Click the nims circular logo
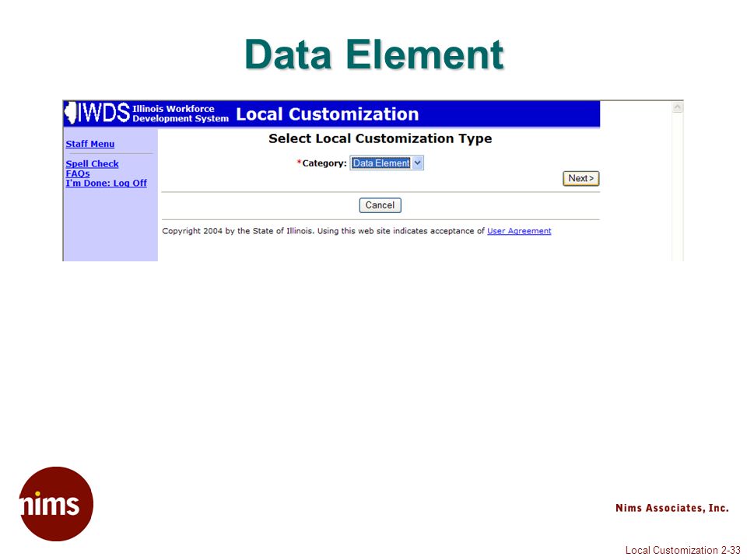 (56, 504)
